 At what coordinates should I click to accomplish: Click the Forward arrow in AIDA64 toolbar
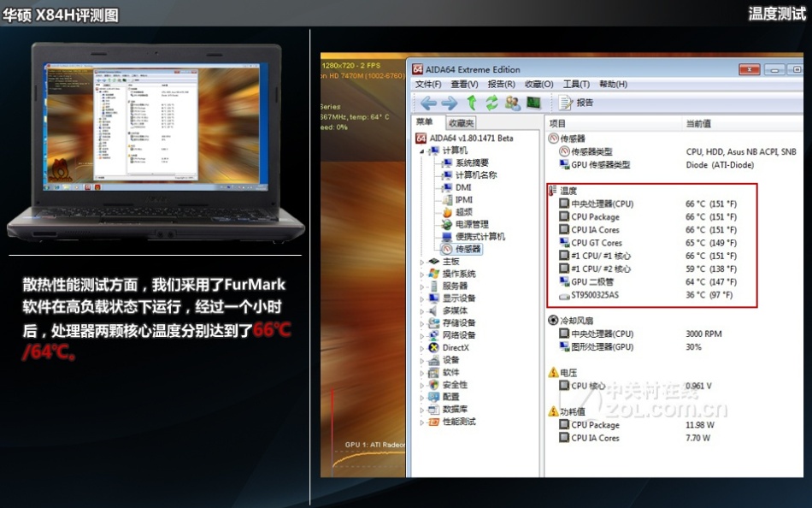pos(449,103)
